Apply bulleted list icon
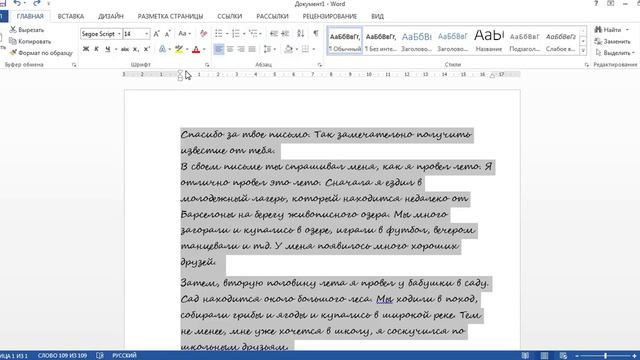The height and width of the screenshot is (360, 640). point(219,33)
